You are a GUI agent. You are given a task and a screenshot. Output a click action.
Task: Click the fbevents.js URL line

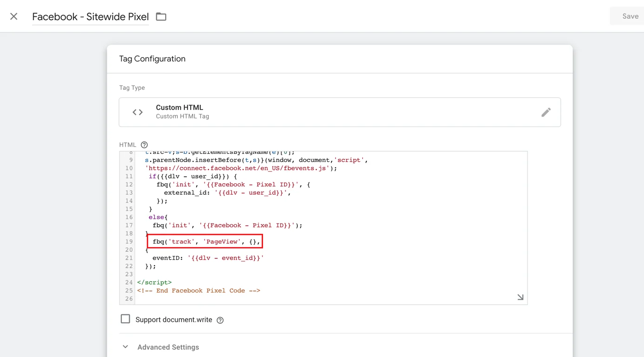tap(241, 168)
